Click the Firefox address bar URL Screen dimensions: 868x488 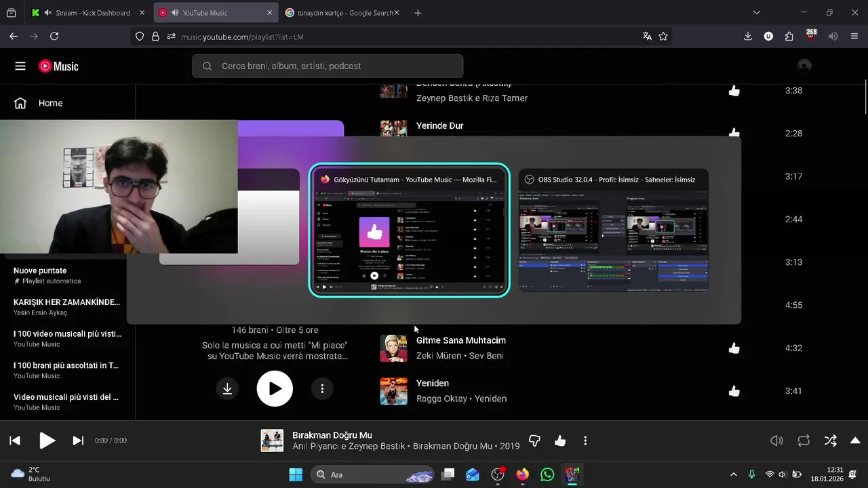coord(242,37)
